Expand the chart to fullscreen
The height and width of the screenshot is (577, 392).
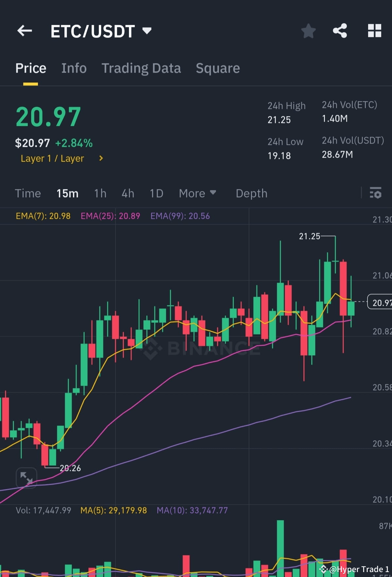[26, 478]
